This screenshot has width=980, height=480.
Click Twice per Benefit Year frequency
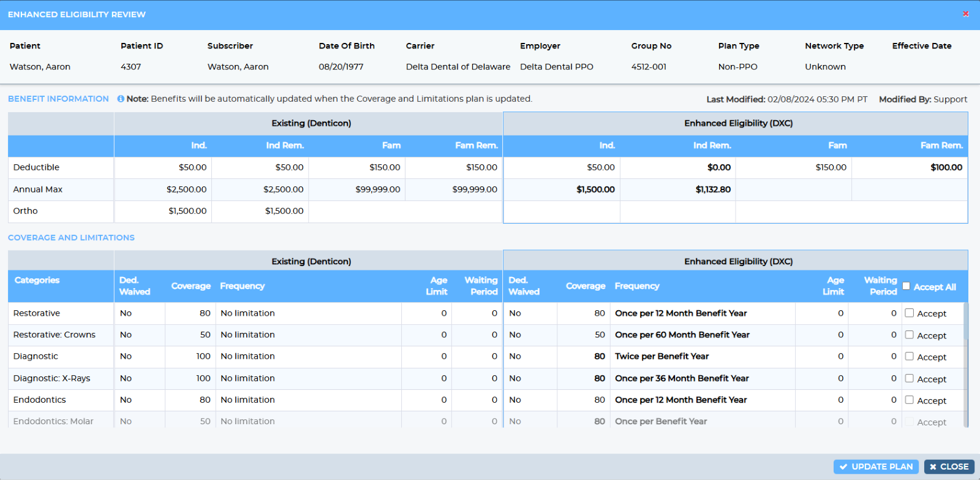[x=661, y=356]
